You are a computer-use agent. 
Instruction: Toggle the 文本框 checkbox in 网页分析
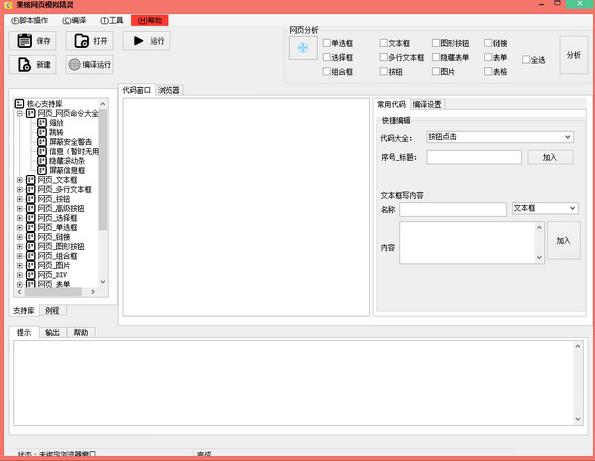point(383,43)
